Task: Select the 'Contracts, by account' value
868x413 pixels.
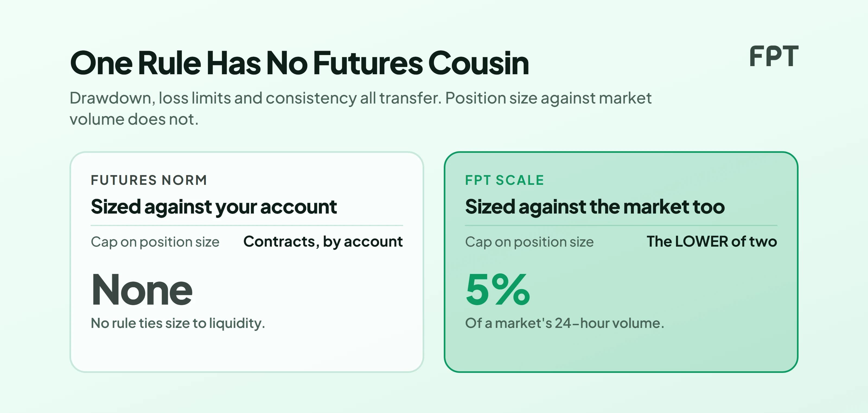Action: tap(323, 242)
